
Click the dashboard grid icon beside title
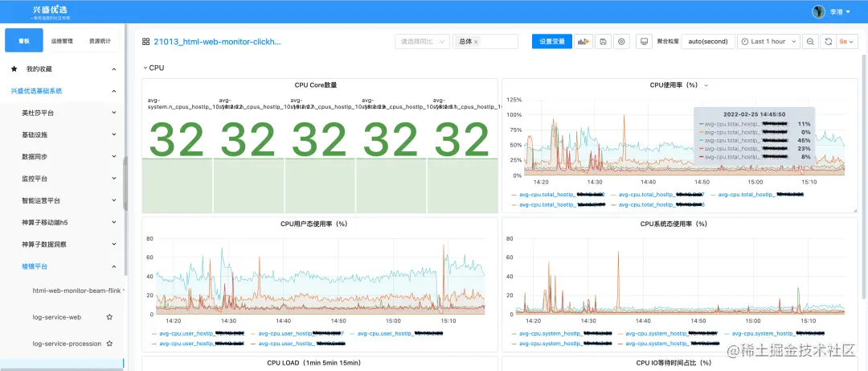coord(146,42)
